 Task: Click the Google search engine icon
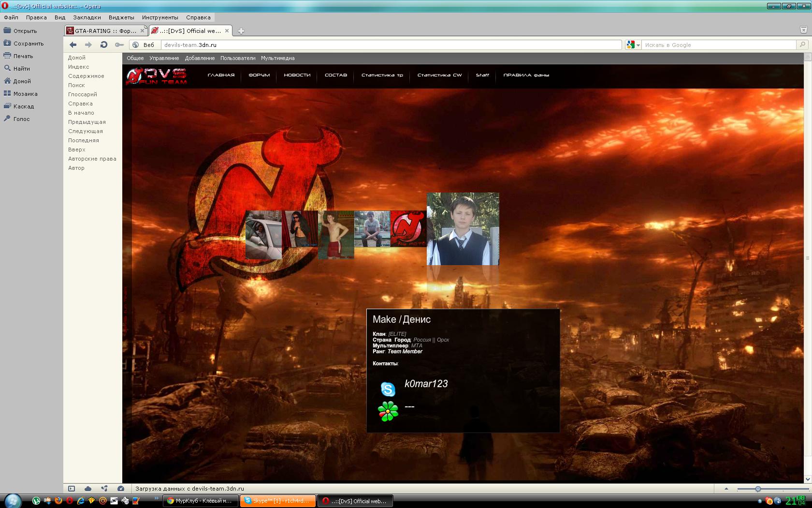[x=630, y=45]
